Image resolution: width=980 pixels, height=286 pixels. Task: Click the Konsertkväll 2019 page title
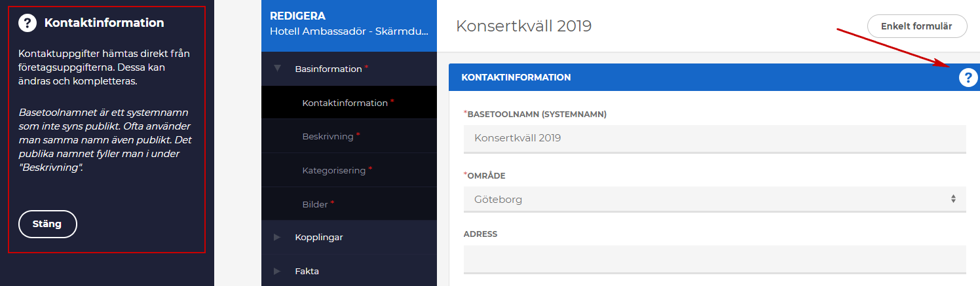[x=523, y=26]
